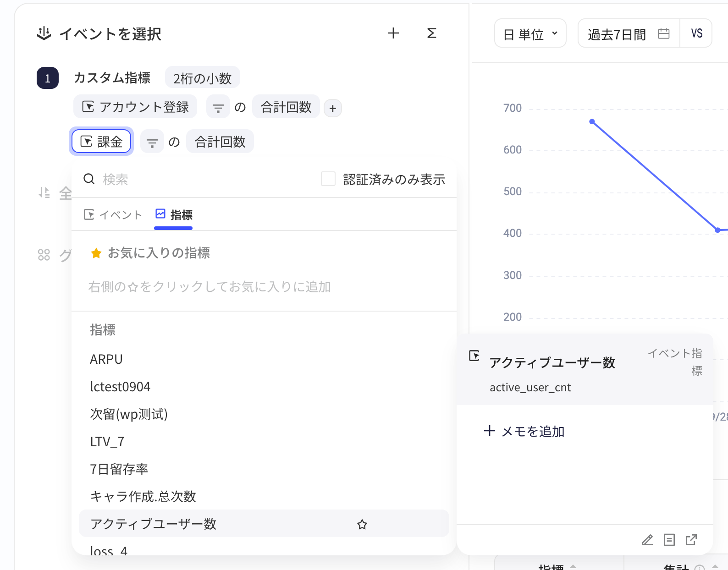Open filter for アカウント登録 event
Screen dimensions: 728x570
click(218, 107)
